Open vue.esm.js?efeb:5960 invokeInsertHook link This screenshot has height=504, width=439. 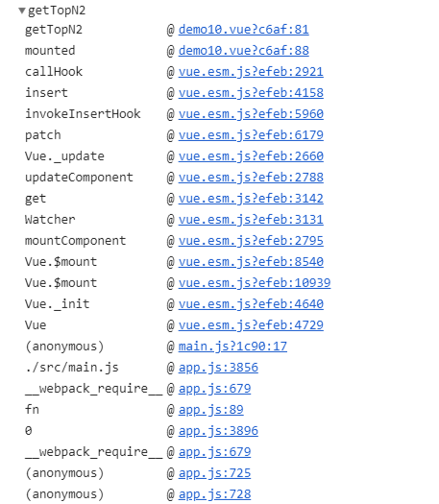251,114
